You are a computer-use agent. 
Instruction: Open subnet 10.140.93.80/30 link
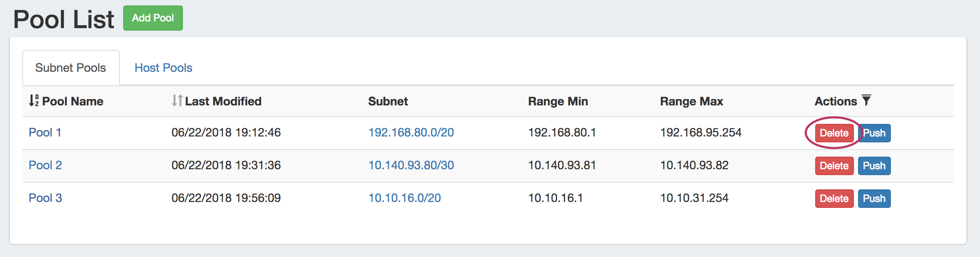tap(411, 165)
